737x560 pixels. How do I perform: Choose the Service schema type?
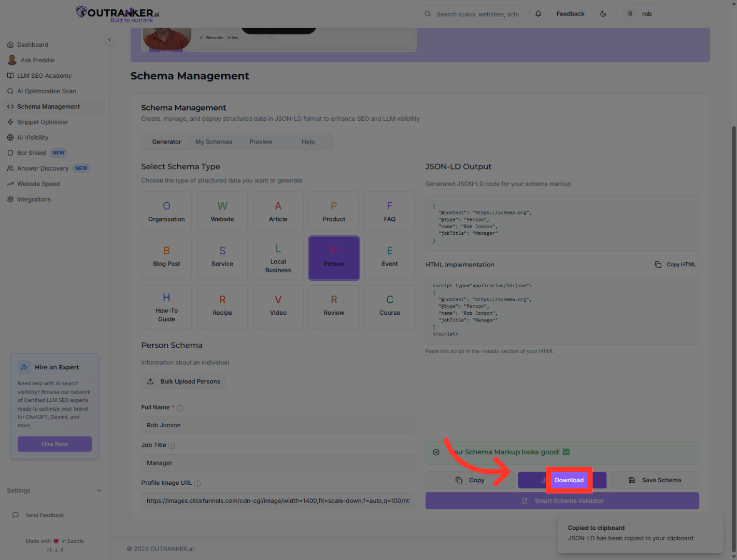pyautogui.click(x=222, y=258)
